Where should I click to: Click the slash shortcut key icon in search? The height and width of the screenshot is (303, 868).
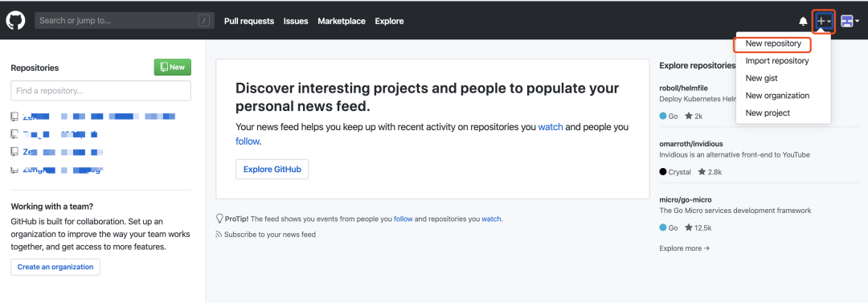point(204,21)
